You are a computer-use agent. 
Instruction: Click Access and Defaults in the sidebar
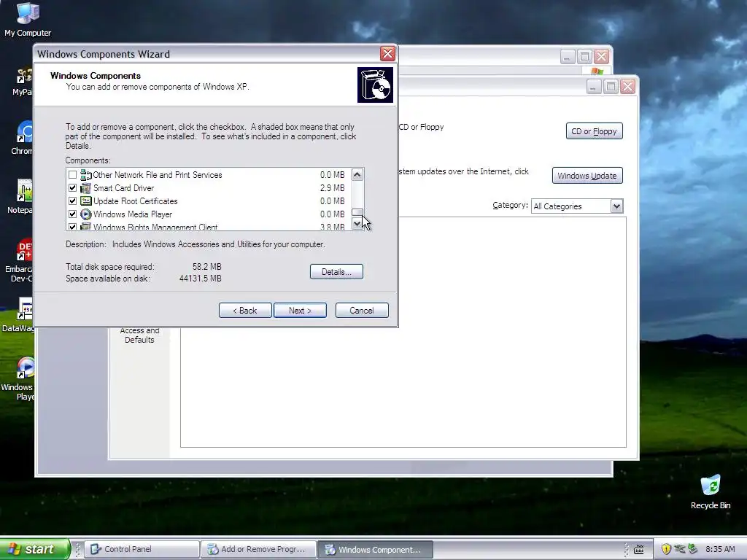(139, 335)
